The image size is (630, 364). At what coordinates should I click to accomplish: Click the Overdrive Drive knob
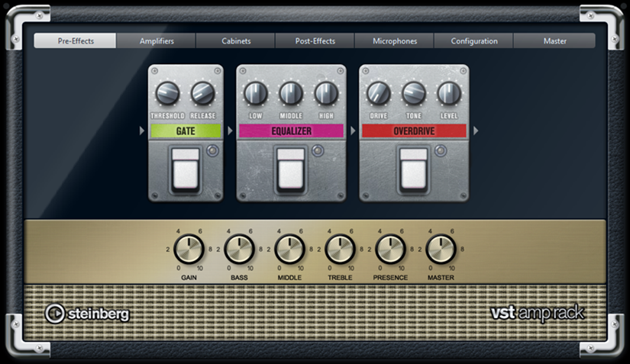pos(379,93)
